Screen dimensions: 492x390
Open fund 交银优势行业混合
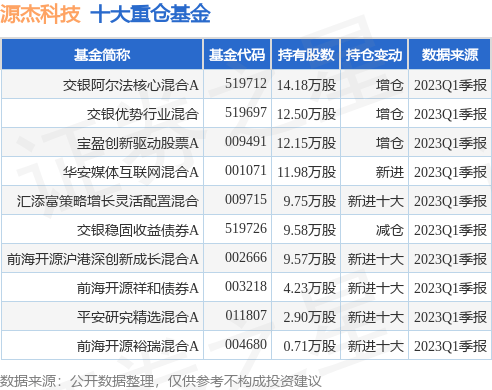pyautogui.click(x=143, y=114)
